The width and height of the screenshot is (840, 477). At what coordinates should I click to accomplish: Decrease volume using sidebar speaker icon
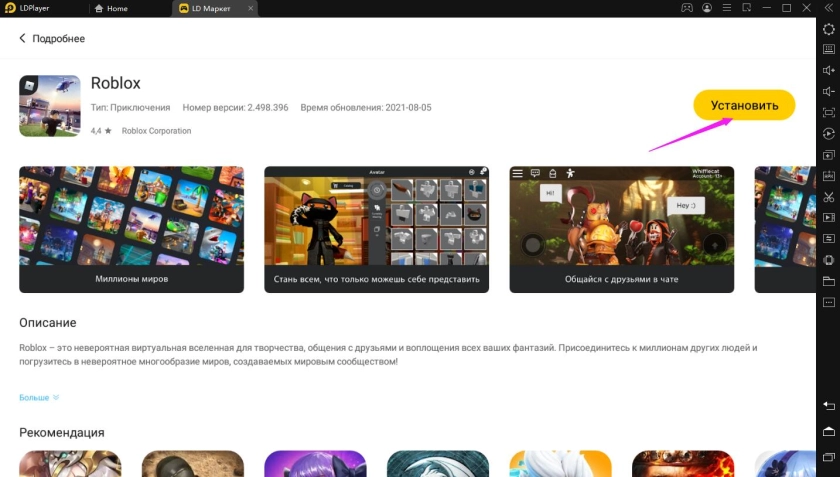tap(829, 91)
